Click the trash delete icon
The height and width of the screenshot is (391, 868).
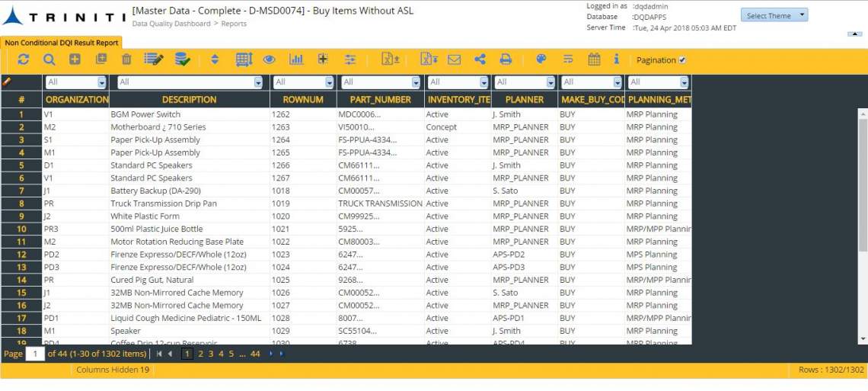point(126,59)
